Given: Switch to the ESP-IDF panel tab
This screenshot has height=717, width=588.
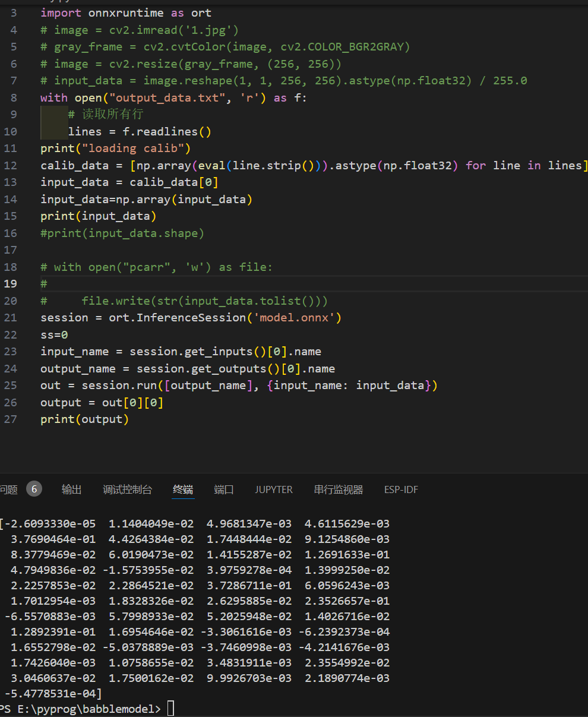Looking at the screenshot, I should pyautogui.click(x=401, y=489).
